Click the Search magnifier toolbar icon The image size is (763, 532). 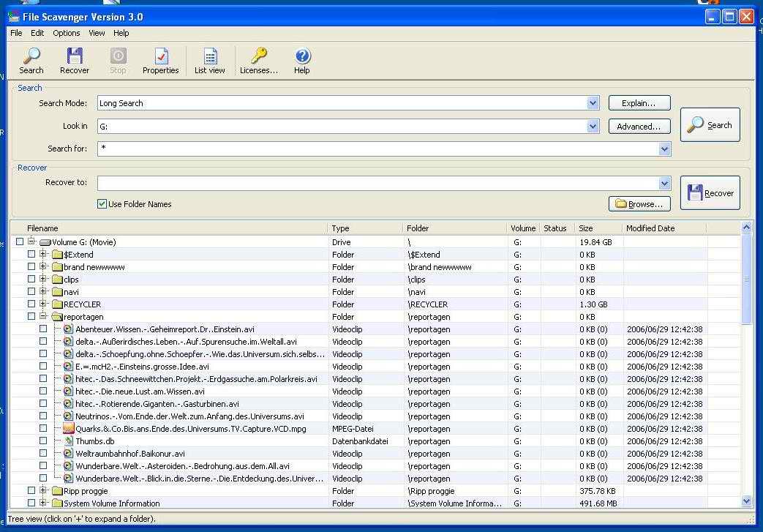tap(31, 56)
